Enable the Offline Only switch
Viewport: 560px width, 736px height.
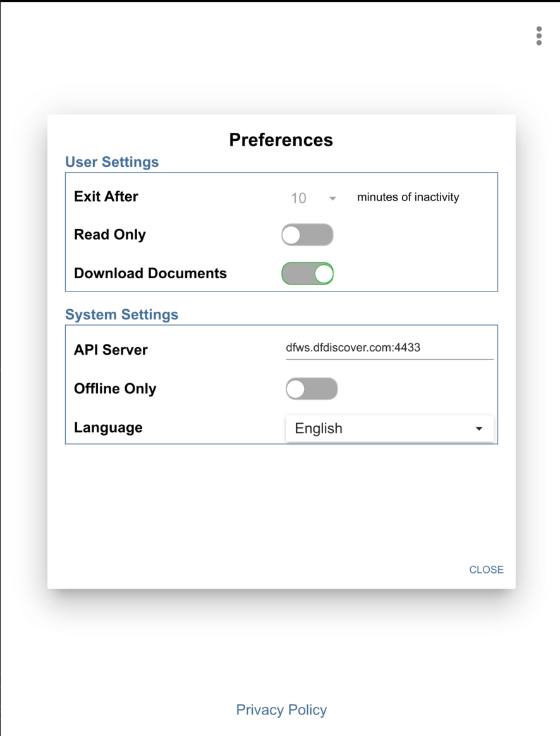click(x=312, y=389)
